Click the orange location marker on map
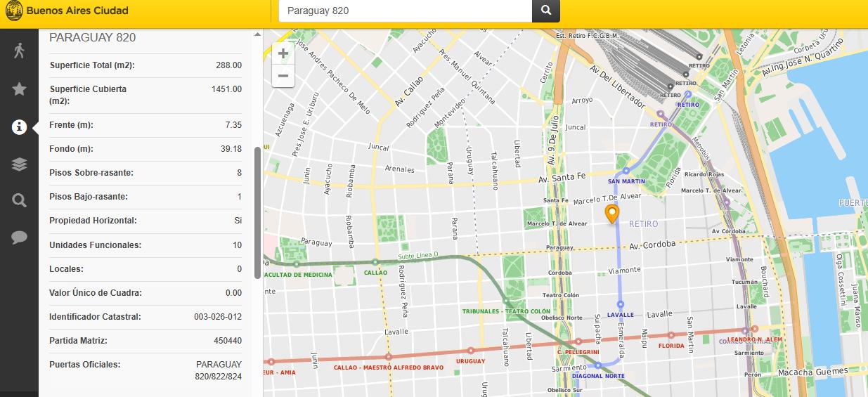 pos(612,214)
